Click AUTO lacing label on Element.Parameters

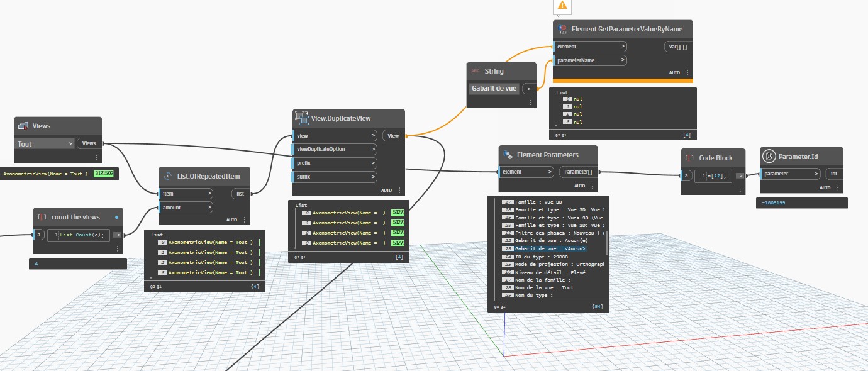tap(579, 186)
